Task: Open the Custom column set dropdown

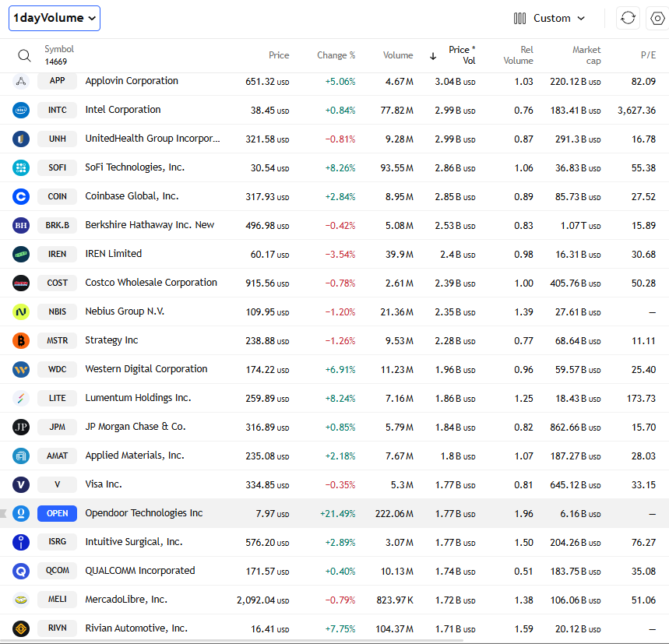Action: [549, 19]
